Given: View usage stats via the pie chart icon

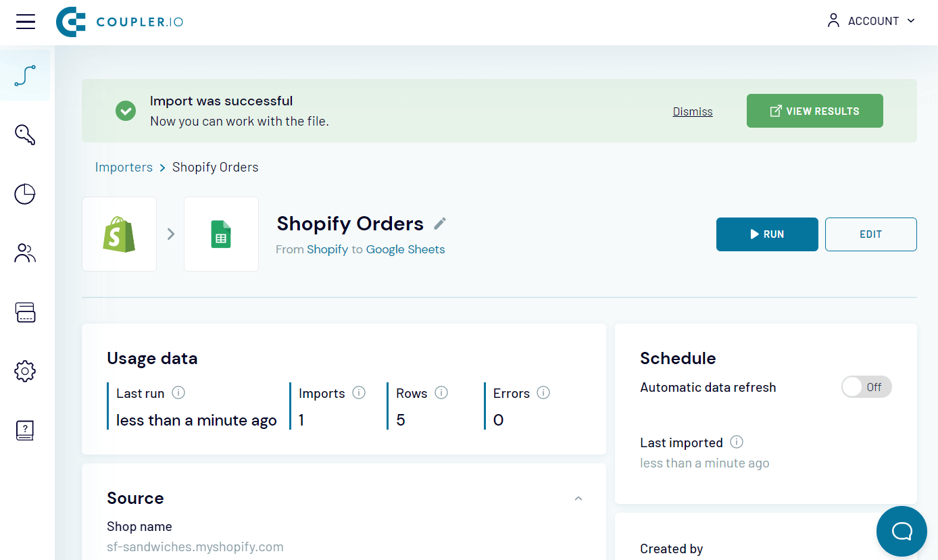Looking at the screenshot, I should coord(25,194).
